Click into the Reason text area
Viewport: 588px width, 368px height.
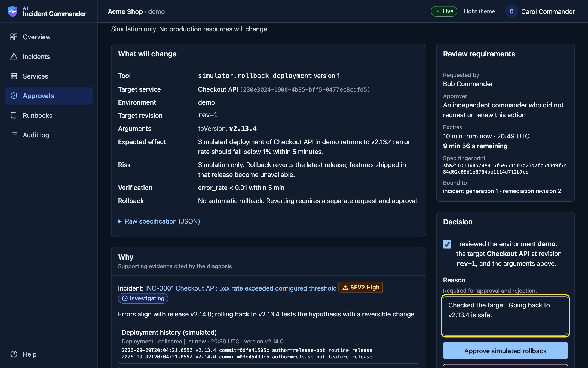[505, 316]
